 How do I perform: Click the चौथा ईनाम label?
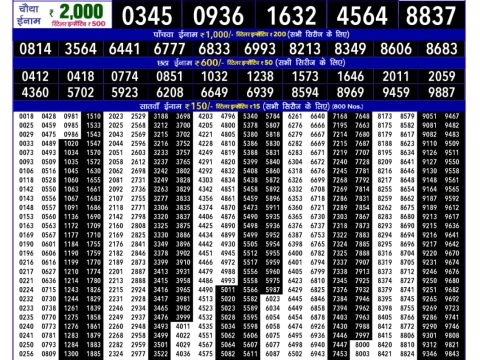click(29, 15)
